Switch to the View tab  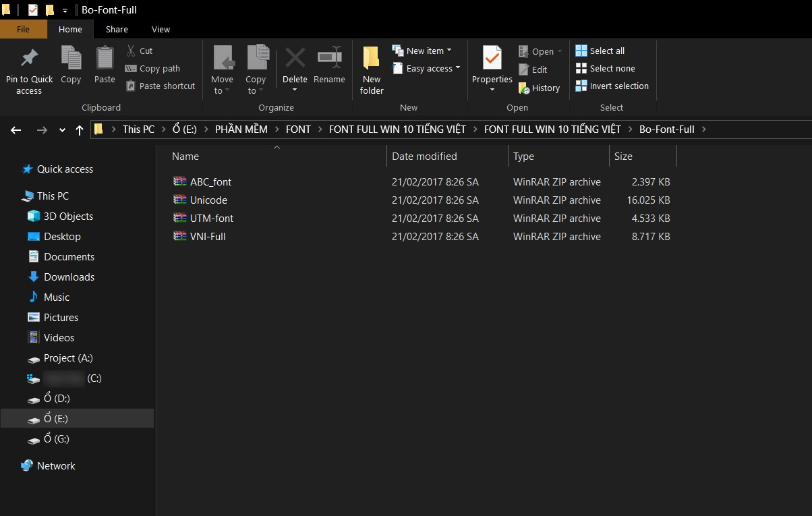pyautogui.click(x=161, y=29)
